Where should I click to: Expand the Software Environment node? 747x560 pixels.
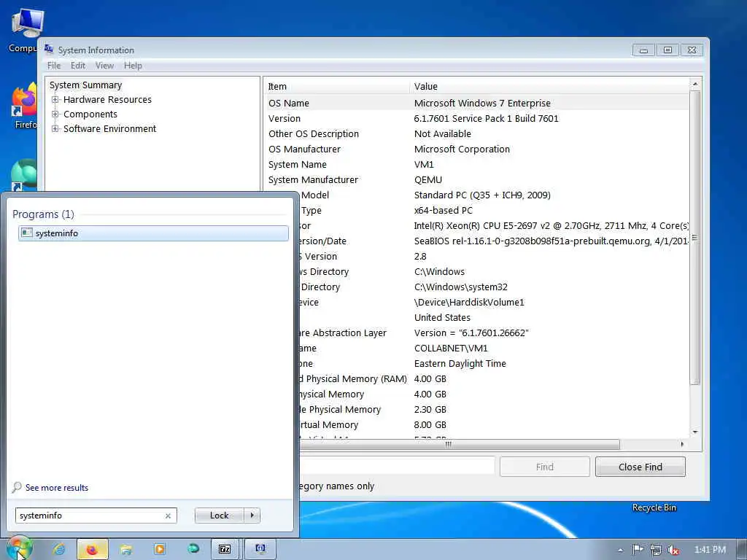coord(55,128)
